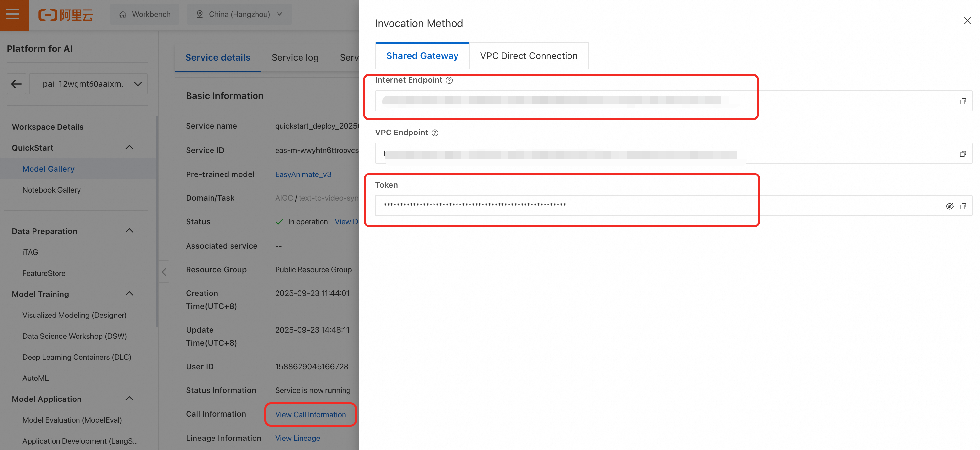Switch to the Service log tab
Image resolution: width=980 pixels, height=450 pixels.
point(295,57)
